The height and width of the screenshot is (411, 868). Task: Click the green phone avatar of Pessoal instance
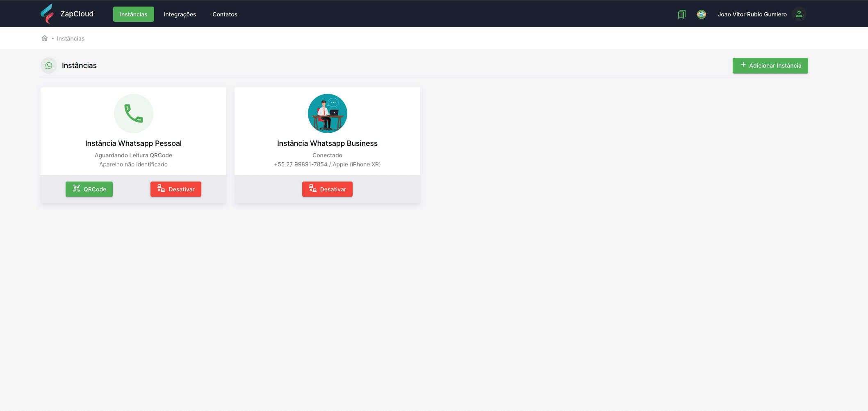tap(134, 114)
